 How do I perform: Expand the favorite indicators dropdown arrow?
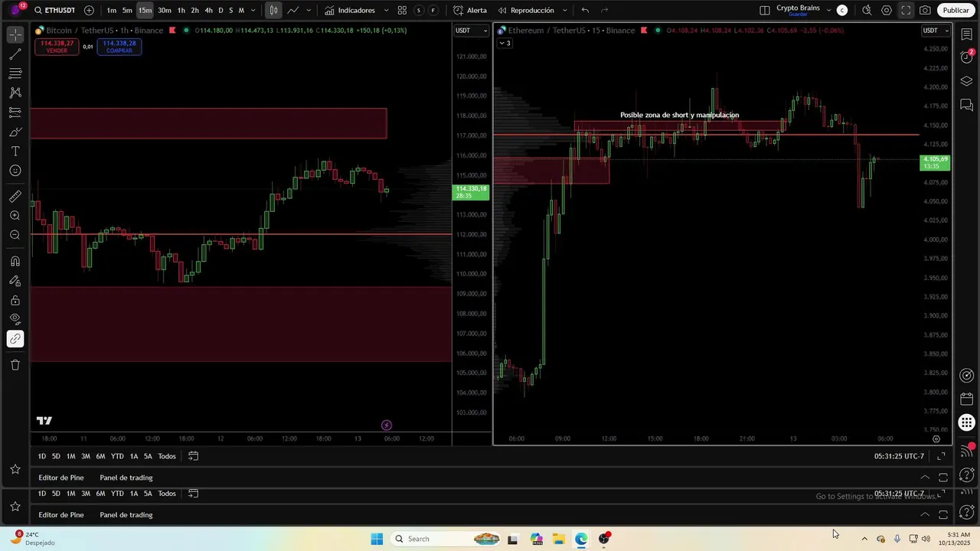click(x=386, y=11)
